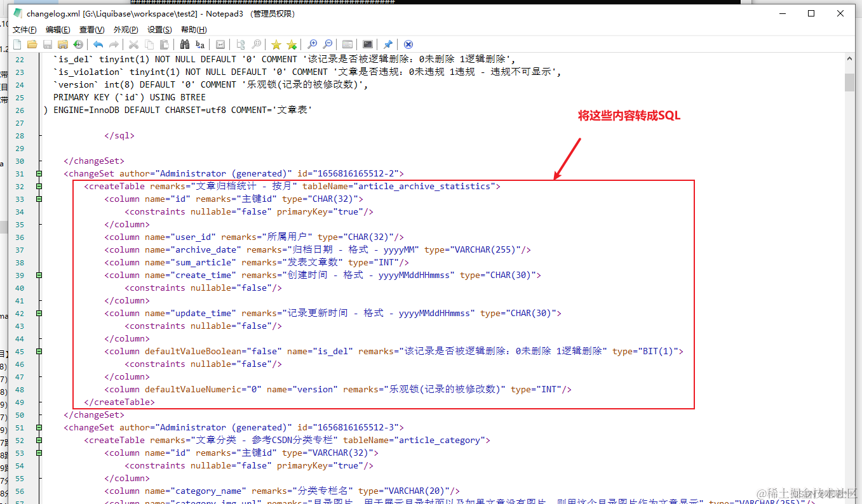Open favorites with the star icon
This screenshot has width=862, height=504.
(x=276, y=44)
